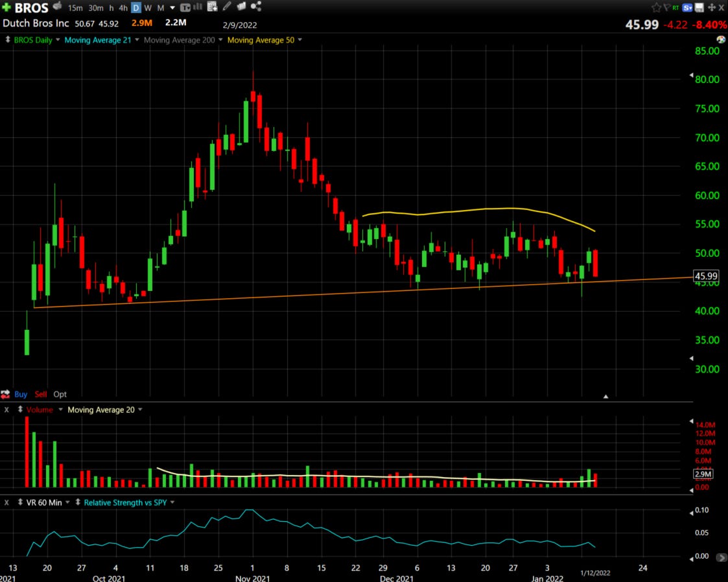This screenshot has height=582, width=728.
Task: Click the flag icon in top right
Action: pyautogui.click(x=666, y=7)
